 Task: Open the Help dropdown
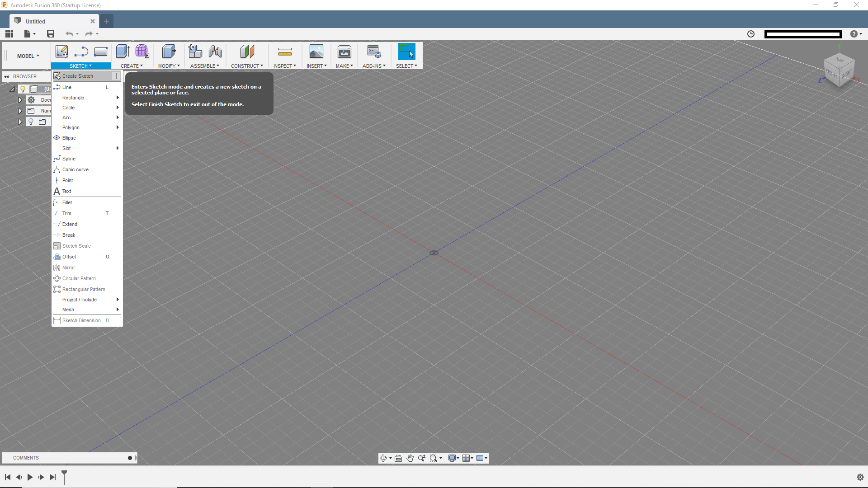point(856,34)
